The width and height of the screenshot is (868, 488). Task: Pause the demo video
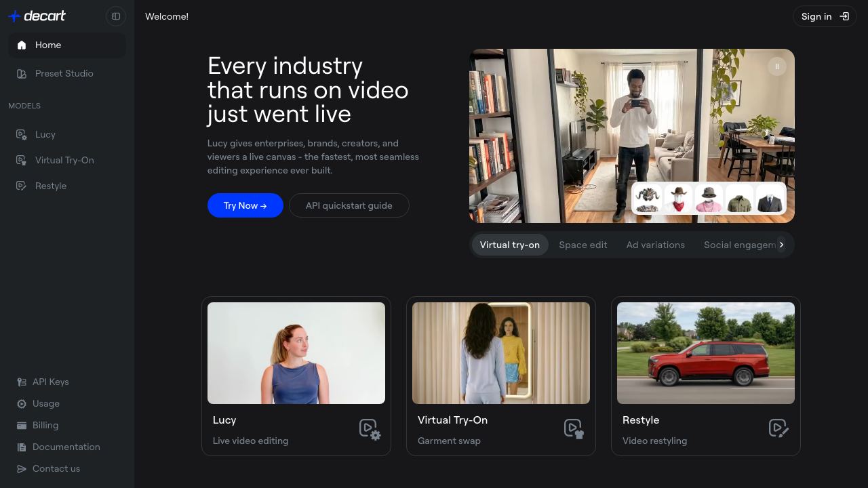click(x=776, y=66)
